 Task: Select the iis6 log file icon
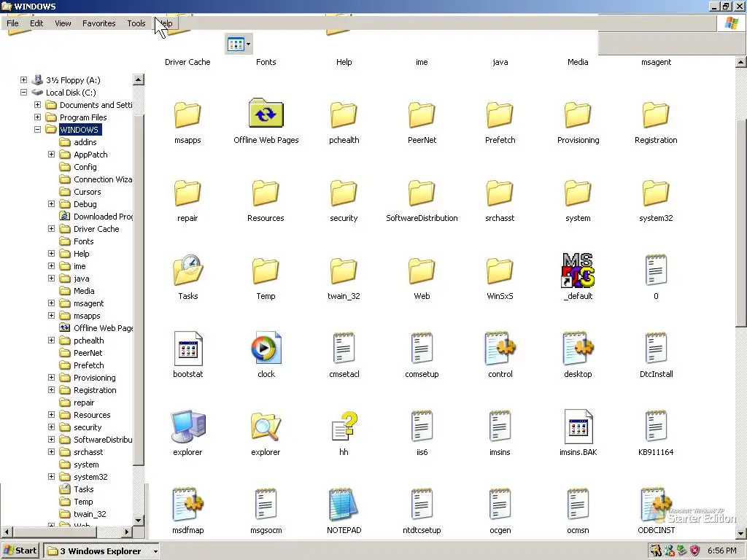(422, 426)
